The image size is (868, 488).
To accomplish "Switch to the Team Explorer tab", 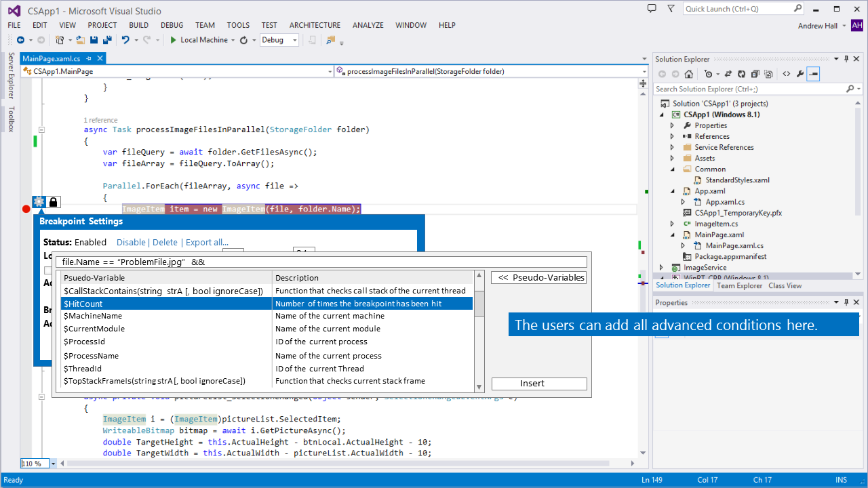I will pos(739,285).
